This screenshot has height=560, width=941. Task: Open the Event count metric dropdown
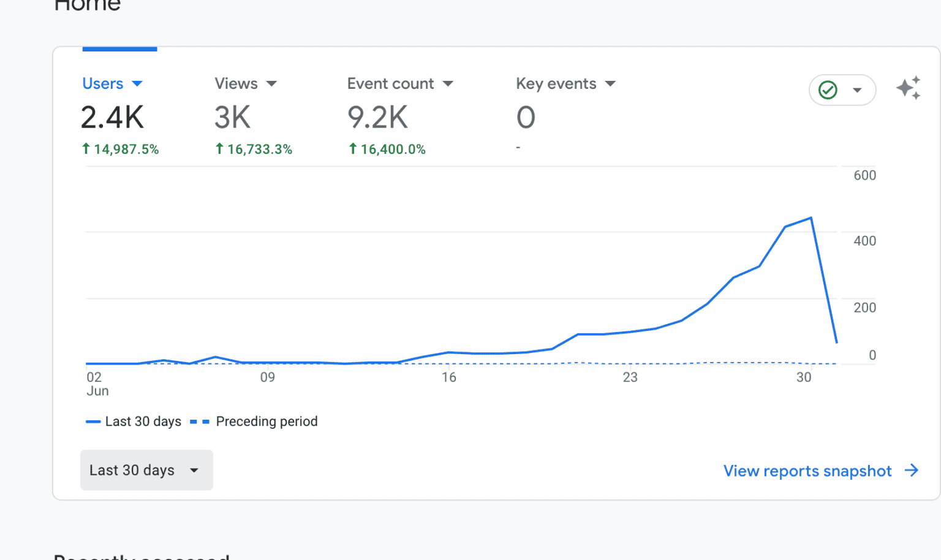coord(448,83)
